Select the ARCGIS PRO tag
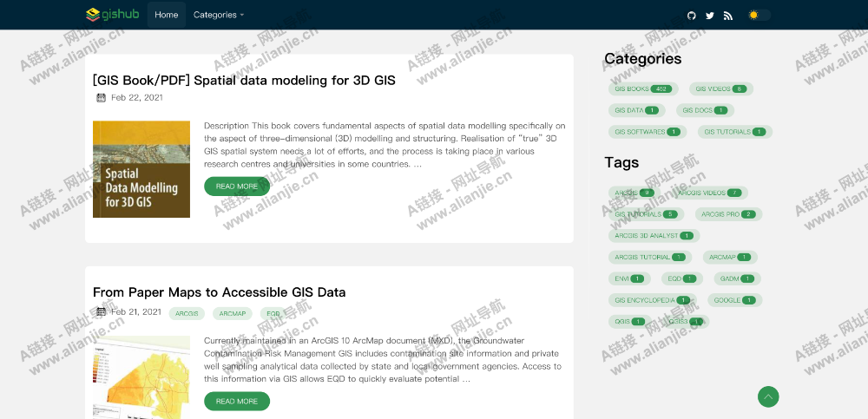 point(728,214)
